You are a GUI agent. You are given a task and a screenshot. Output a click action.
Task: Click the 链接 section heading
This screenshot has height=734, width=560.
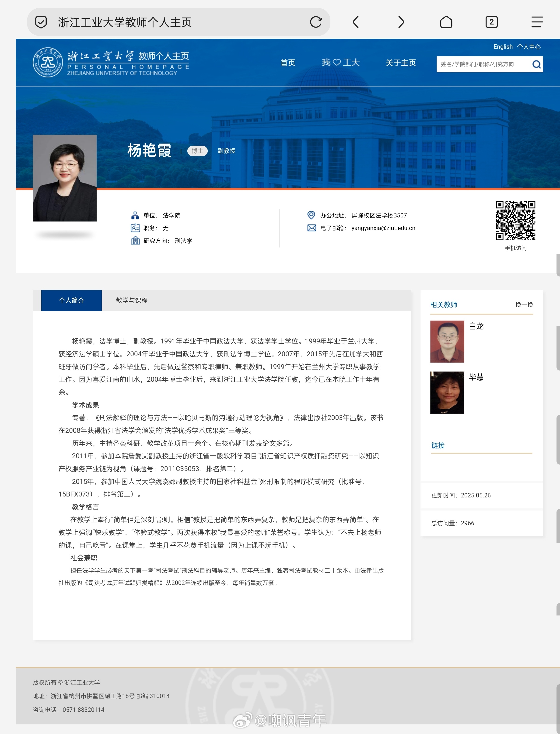(x=438, y=445)
